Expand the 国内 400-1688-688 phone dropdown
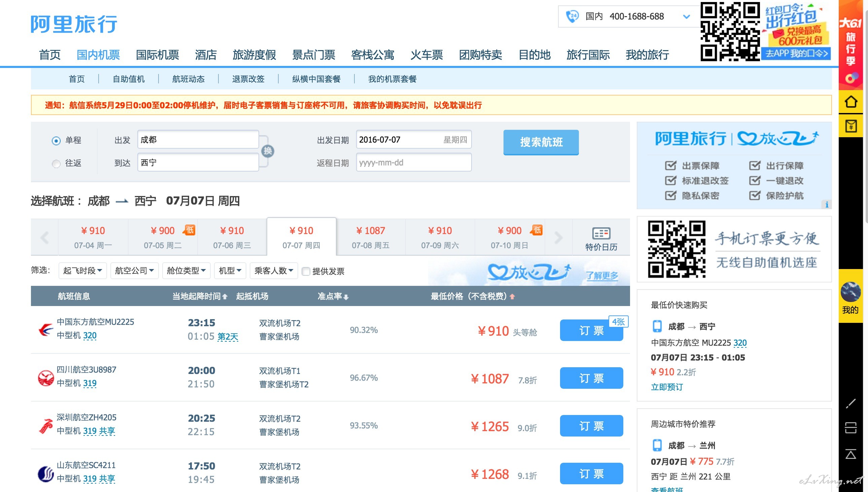Screen dimensions: 868x492 coord(686,16)
